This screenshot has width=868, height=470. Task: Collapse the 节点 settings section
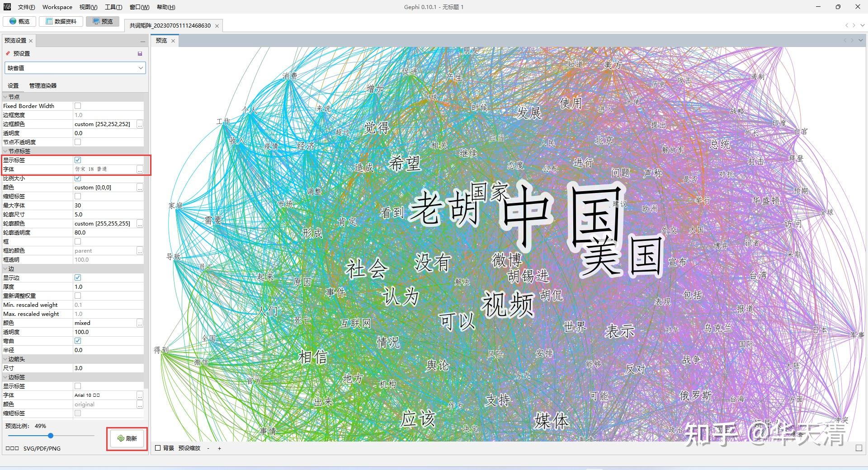coord(5,97)
